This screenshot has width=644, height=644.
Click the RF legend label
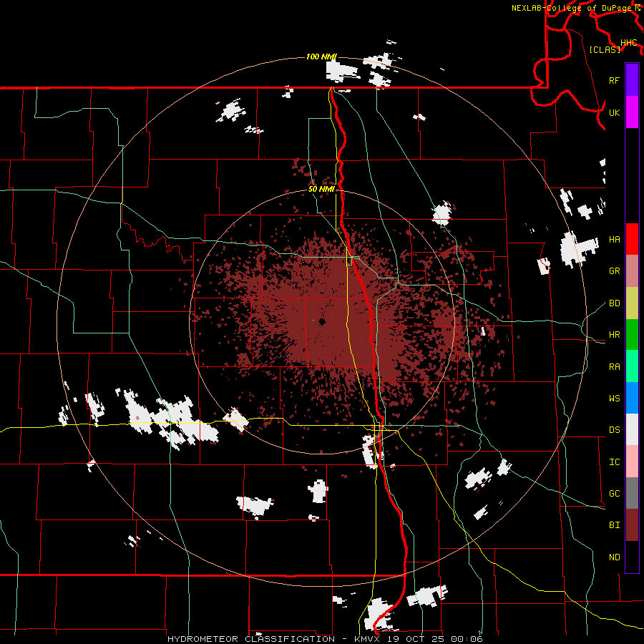(x=614, y=80)
